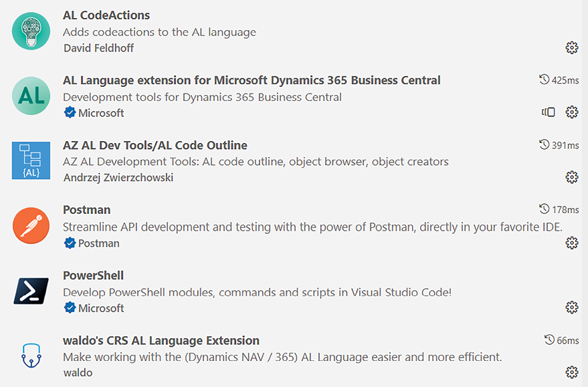Open PowerShell extension gear menu
Screen dimensions: 588x387
point(571,307)
